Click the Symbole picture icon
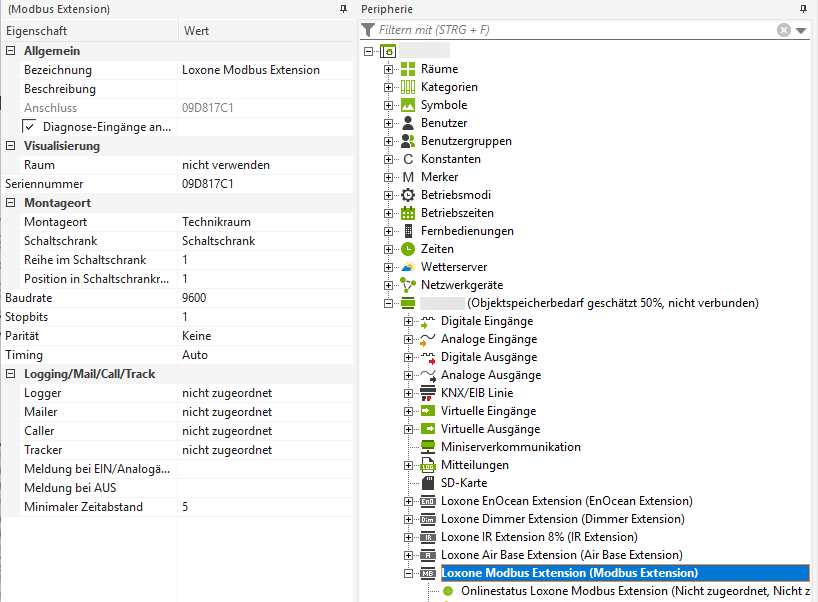The image size is (818, 602). [408, 105]
